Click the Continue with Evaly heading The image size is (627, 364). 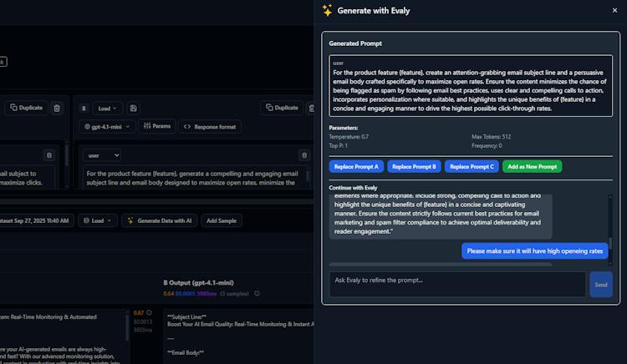click(353, 188)
